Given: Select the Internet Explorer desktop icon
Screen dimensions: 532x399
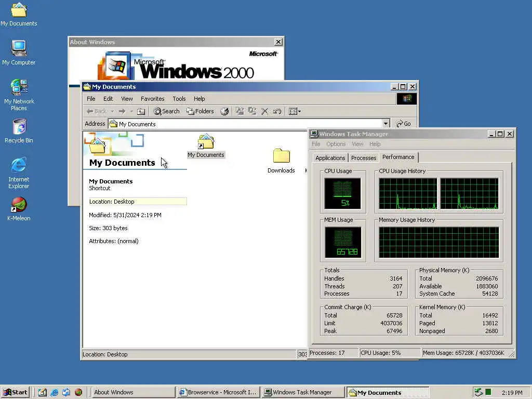Looking at the screenshot, I should 19,172.
